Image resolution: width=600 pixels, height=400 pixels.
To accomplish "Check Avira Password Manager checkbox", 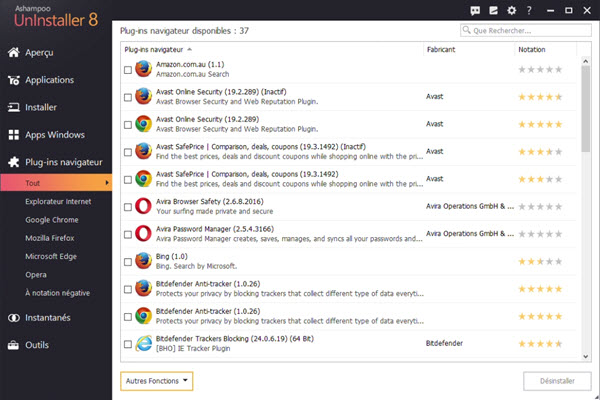I will click(128, 234).
